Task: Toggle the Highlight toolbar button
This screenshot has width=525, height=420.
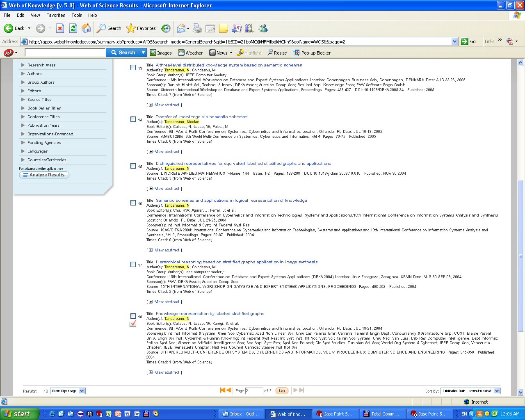Action: tap(249, 53)
